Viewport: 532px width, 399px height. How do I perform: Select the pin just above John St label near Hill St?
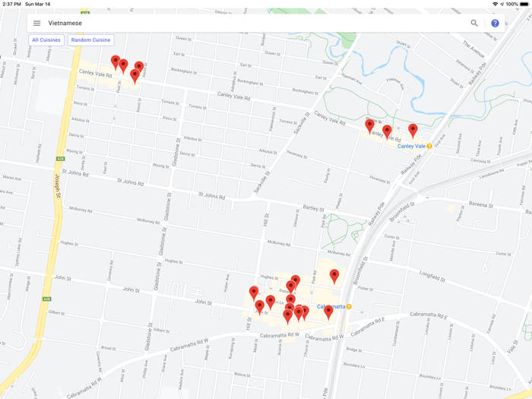pyautogui.click(x=260, y=307)
